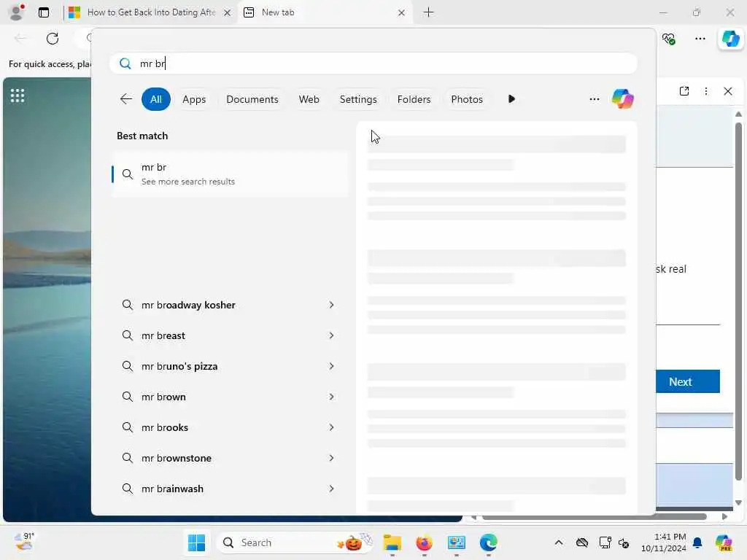The height and width of the screenshot is (560, 747).
Task: Select the mr brainwash suggestion text
Action: coord(172,489)
